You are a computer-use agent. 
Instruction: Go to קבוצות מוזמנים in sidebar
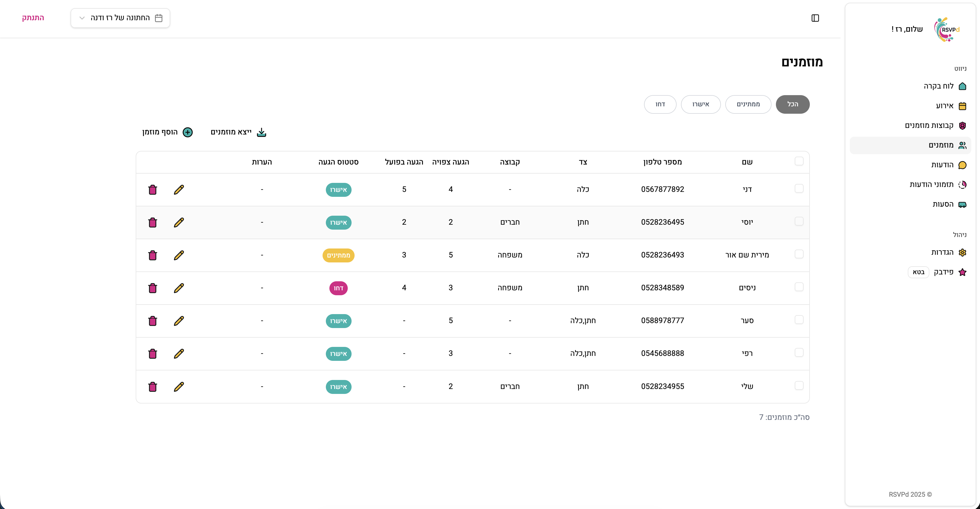pos(929,125)
